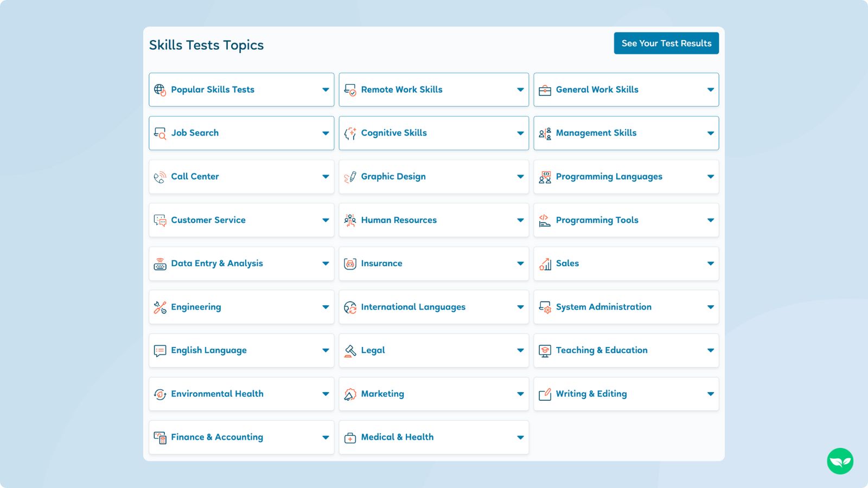The image size is (868, 488).
Task: Select the laptop icon beside Remote Work Skills
Action: click(x=350, y=89)
